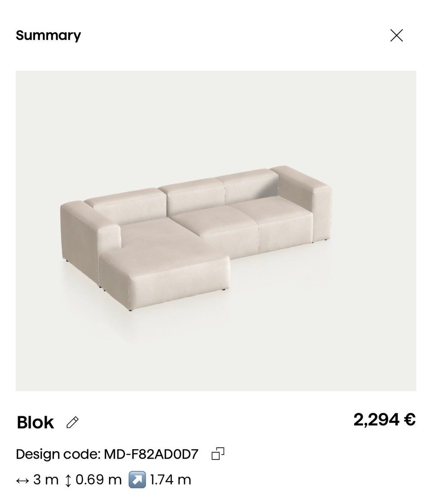Screen dimensions: 432x504
Task: Click the Blok product name
Action: 36,423
